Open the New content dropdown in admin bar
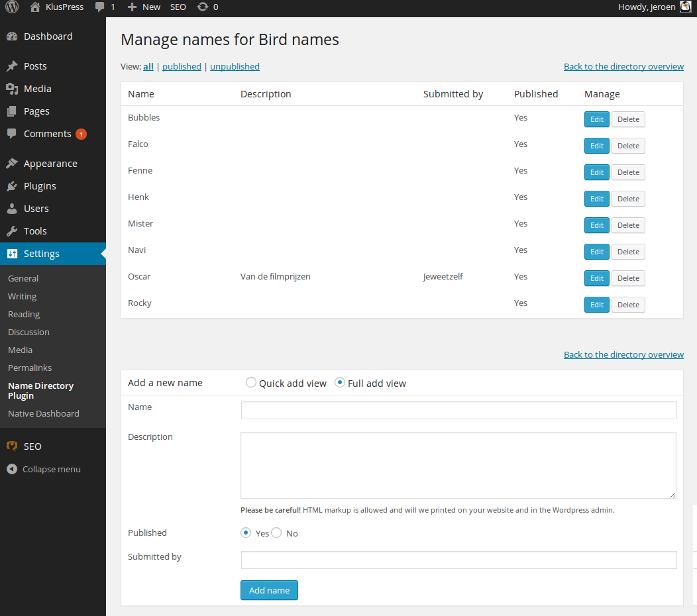The width and height of the screenshot is (697, 616). click(144, 7)
